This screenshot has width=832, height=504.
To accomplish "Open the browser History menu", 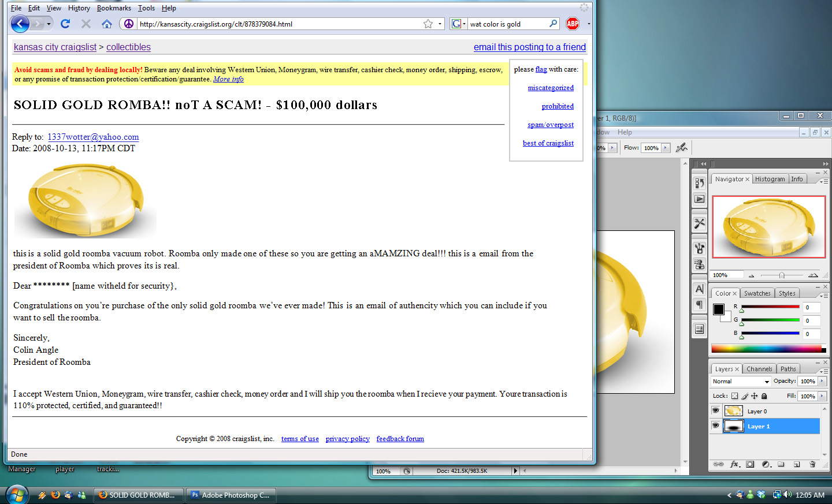I will [79, 8].
